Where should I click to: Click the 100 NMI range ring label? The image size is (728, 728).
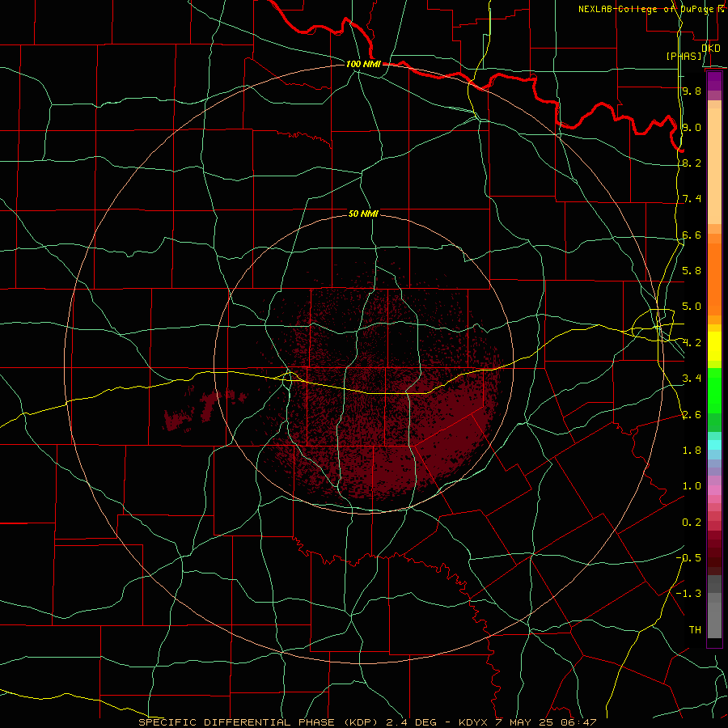pyautogui.click(x=363, y=64)
